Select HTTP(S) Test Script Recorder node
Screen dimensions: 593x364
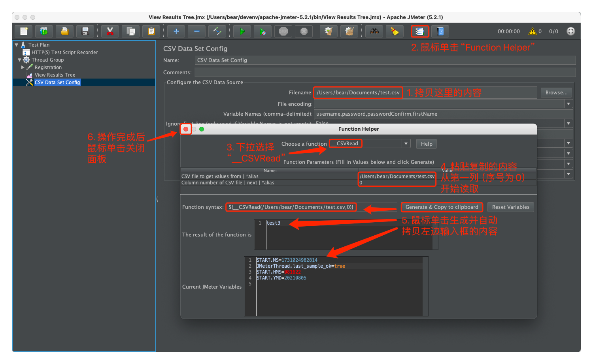click(64, 53)
